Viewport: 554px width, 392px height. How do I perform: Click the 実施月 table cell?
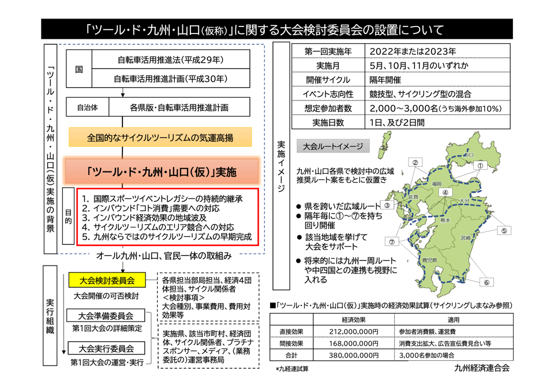coord(328,65)
